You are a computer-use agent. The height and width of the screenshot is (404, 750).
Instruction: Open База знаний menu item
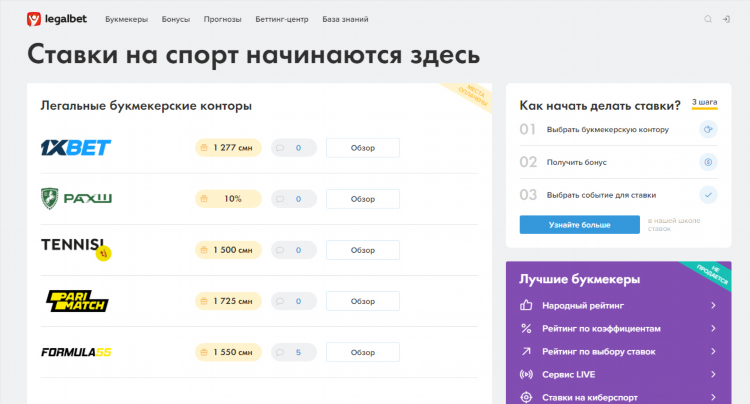coord(345,19)
